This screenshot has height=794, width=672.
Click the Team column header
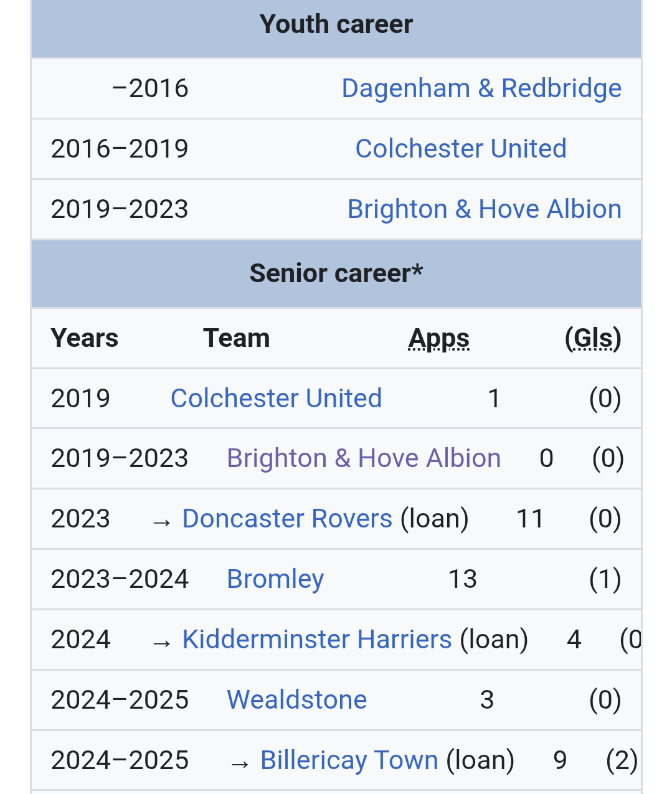237,339
